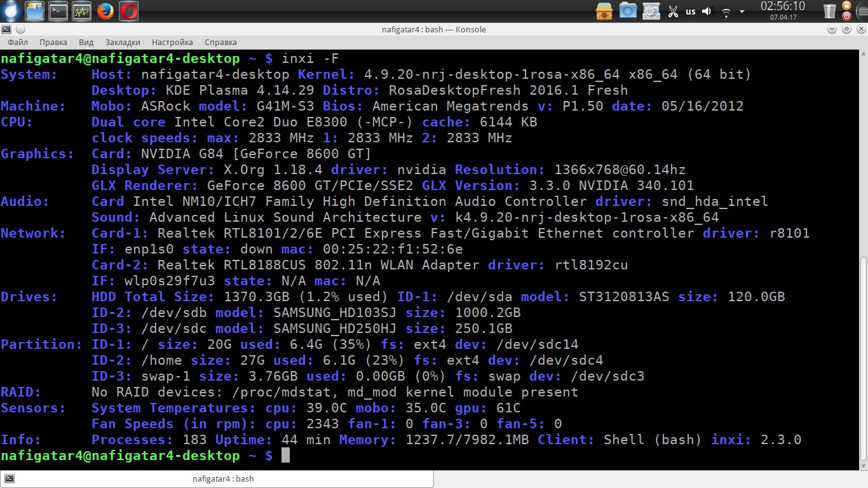Click the drive model 'SAMSUNG_HD103SJ'
Screen dimensions: 868x488
pyautogui.click(x=335, y=313)
